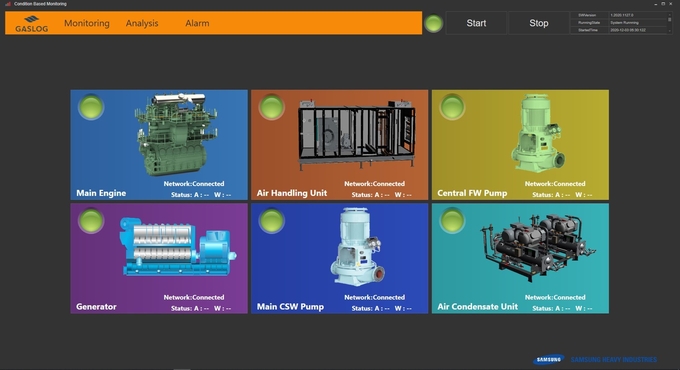Click the Status line on Air Condensate Unit tile
The image size is (680, 370).
(562, 308)
